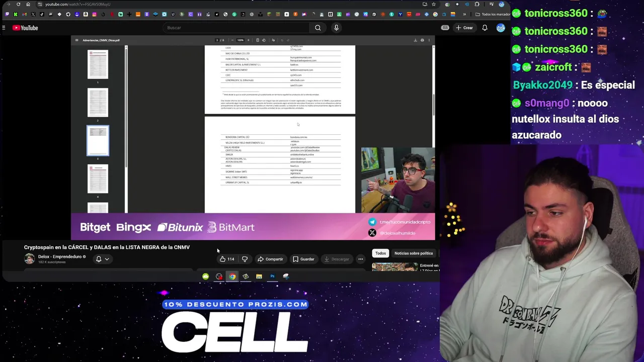Select the 'Noticias sobre política' chip
Viewport: 644px width, 362px height.
(414, 253)
